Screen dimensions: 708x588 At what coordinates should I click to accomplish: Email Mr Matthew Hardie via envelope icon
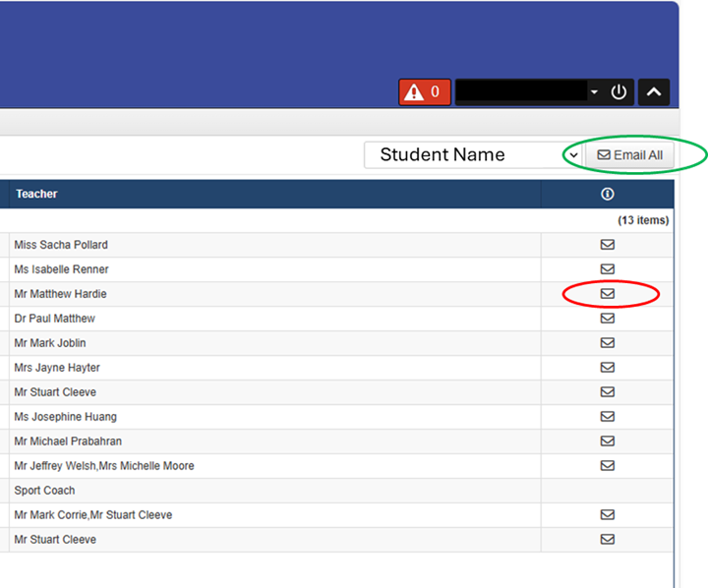pyautogui.click(x=608, y=294)
